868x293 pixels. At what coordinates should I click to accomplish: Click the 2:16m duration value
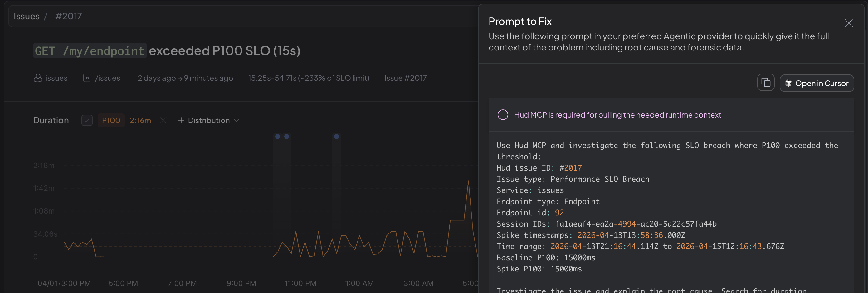pos(140,120)
